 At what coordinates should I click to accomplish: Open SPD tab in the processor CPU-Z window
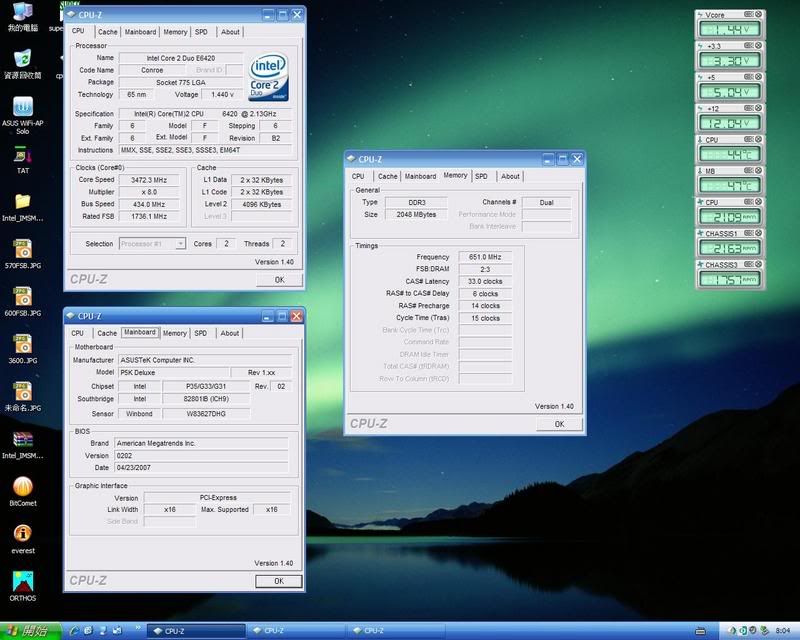click(201, 32)
